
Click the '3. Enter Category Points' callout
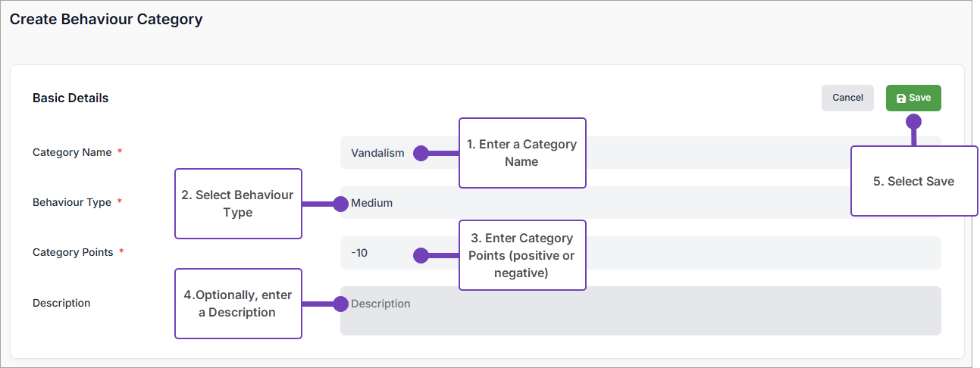pyautogui.click(x=522, y=256)
